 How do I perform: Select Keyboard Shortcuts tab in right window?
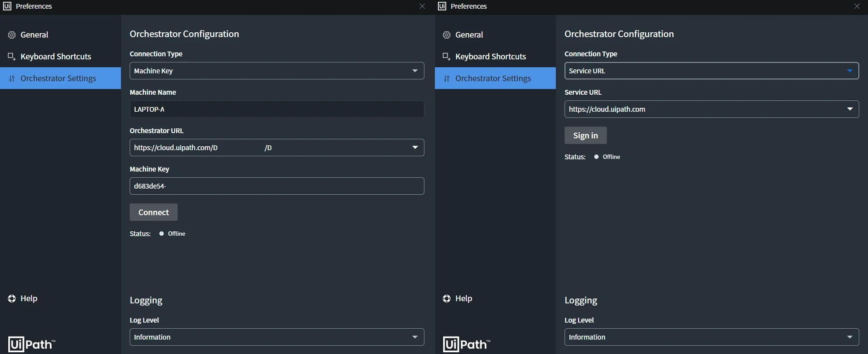click(495, 57)
